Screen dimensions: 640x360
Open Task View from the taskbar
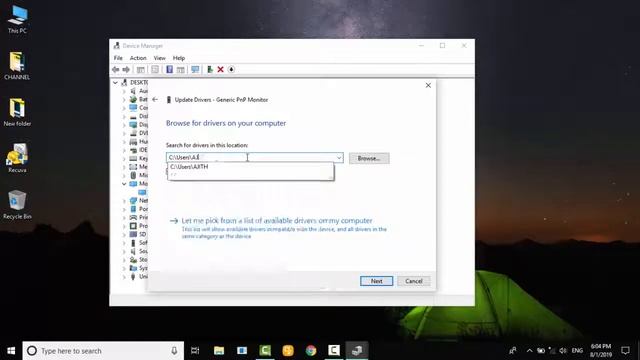[195, 351]
